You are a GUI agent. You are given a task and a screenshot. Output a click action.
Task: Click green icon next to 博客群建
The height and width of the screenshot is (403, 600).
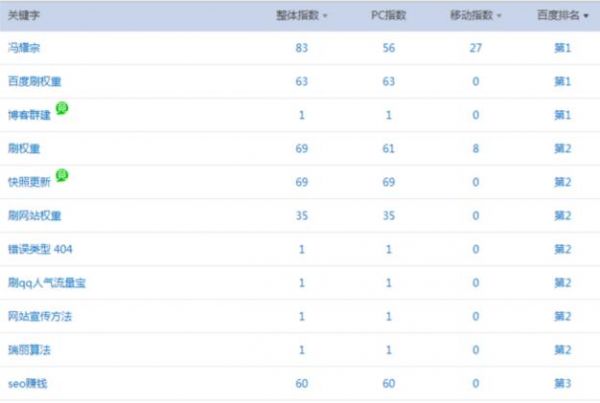pos(62,108)
